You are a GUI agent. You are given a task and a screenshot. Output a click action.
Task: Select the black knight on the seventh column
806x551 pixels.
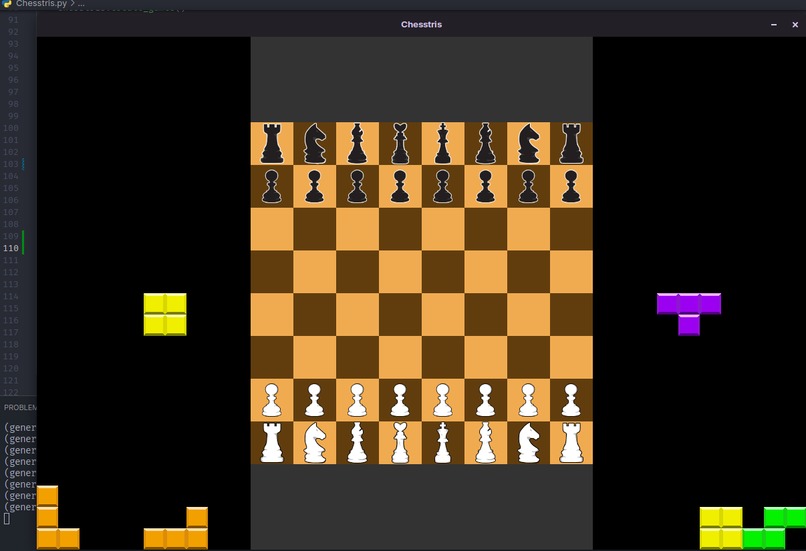pyautogui.click(x=528, y=143)
